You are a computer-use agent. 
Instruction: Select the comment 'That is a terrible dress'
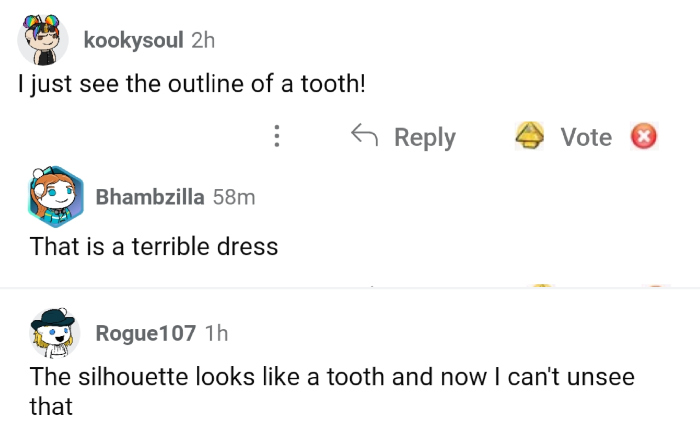pyautogui.click(x=154, y=245)
